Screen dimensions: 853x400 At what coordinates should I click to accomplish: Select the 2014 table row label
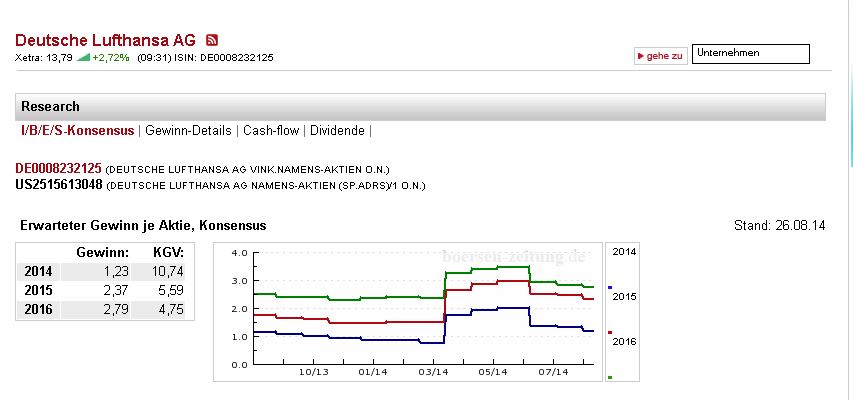[38, 272]
